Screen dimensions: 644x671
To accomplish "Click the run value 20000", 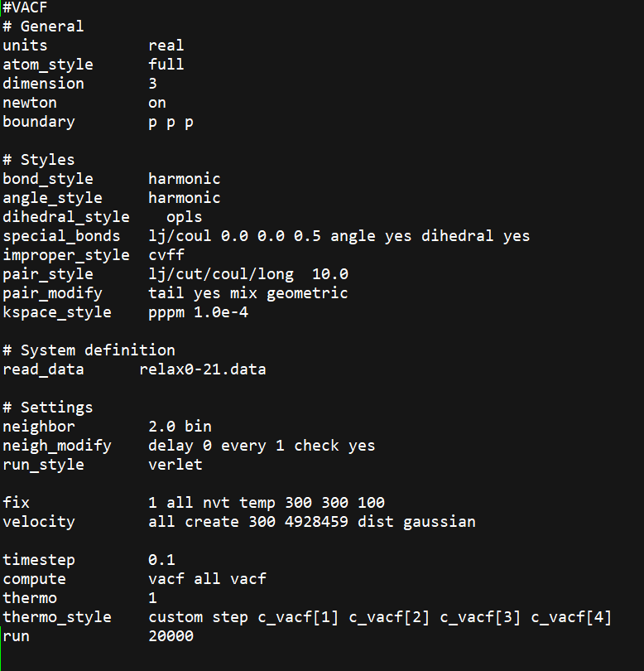I will pyautogui.click(x=171, y=636).
